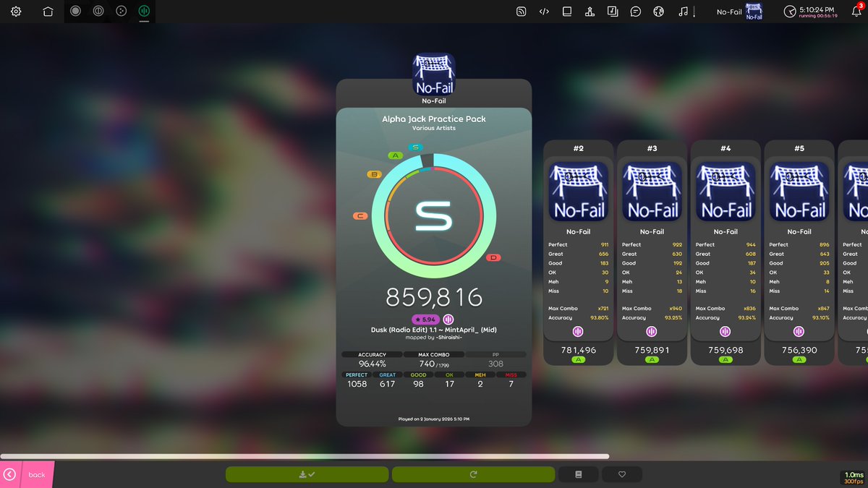Select the osu!mania ruleset icon
The width and height of the screenshot is (868, 488).
tap(144, 12)
